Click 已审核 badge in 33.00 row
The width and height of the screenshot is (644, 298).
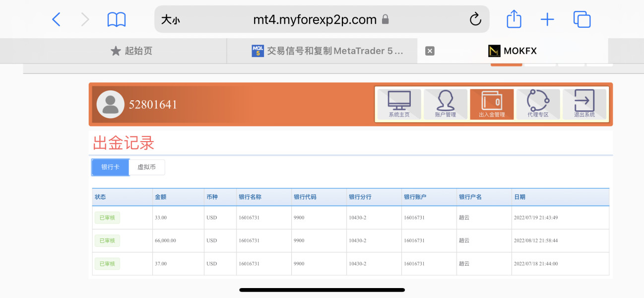tap(107, 218)
